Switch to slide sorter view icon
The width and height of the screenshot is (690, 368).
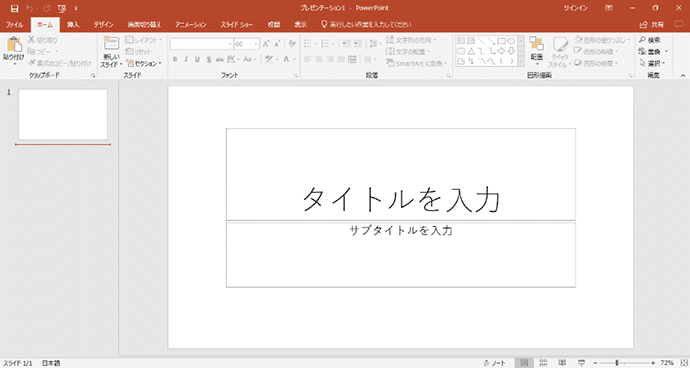543,363
